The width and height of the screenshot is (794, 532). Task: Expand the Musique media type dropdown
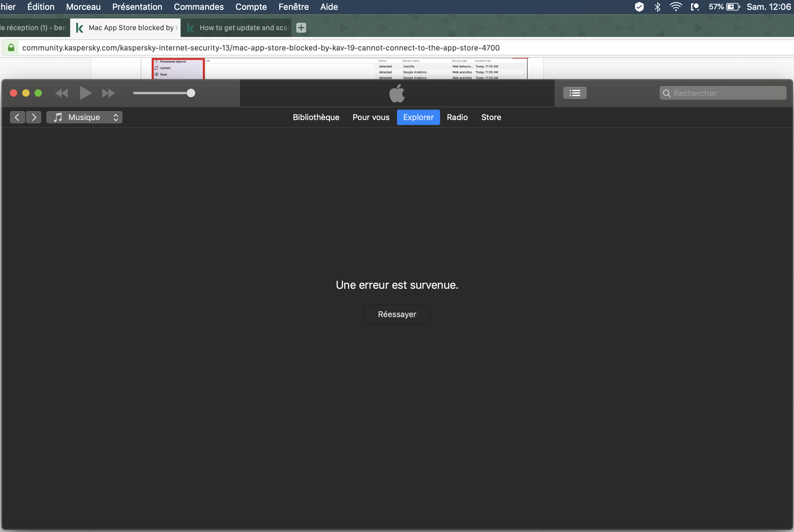(84, 117)
